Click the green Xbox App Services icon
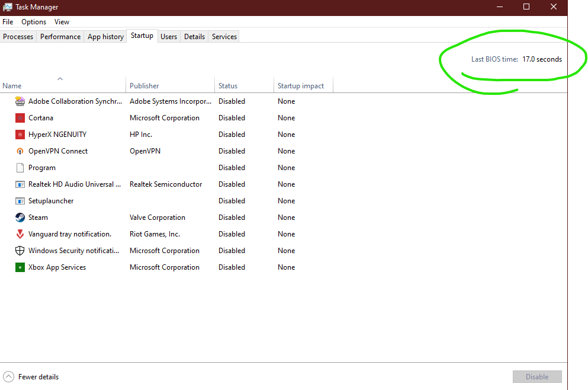The height and width of the screenshot is (390, 588). [x=20, y=267]
